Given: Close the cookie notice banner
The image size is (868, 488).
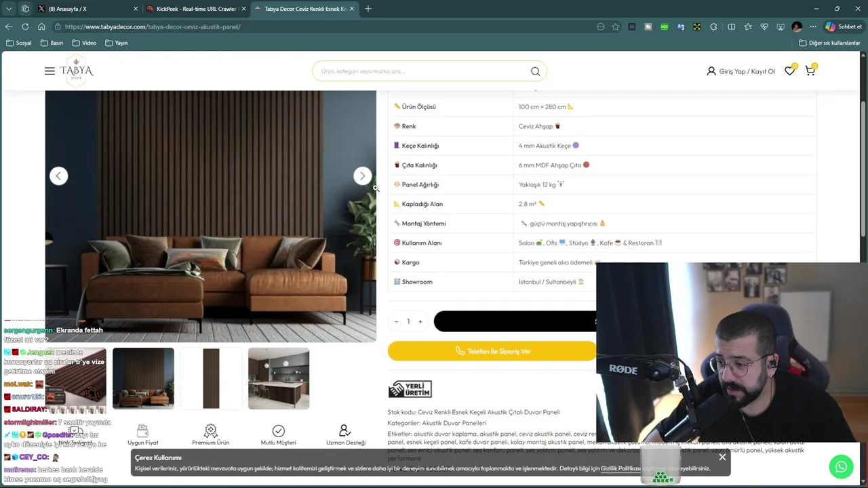Looking at the screenshot, I should (722, 457).
